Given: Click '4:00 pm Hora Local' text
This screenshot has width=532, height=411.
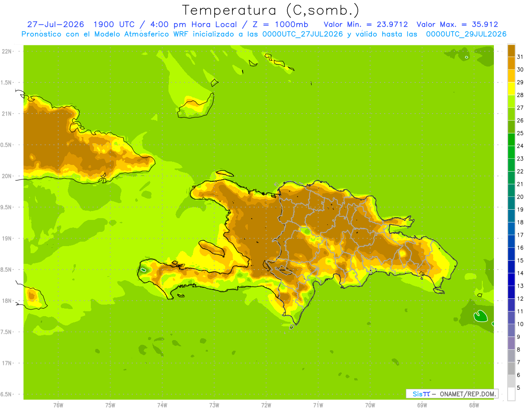Looking at the screenshot, I should pos(194,24).
